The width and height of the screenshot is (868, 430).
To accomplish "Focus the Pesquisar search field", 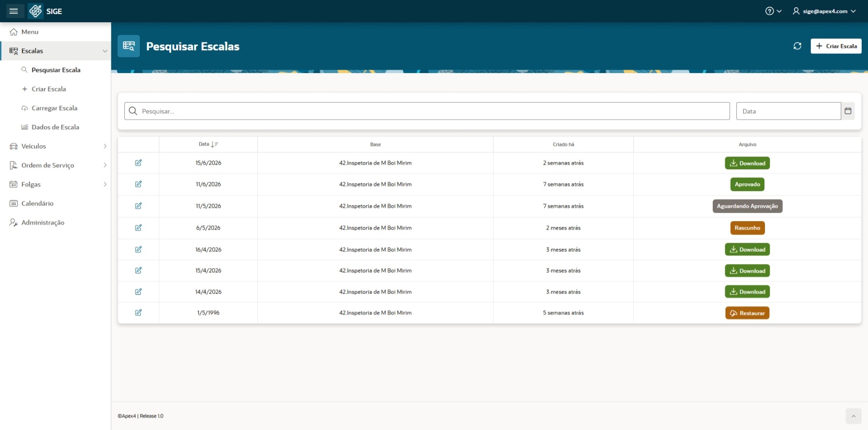I will click(427, 111).
